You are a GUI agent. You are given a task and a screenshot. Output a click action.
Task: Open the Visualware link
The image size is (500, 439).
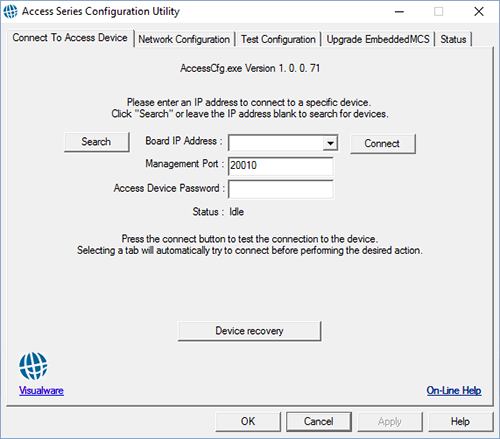point(41,390)
